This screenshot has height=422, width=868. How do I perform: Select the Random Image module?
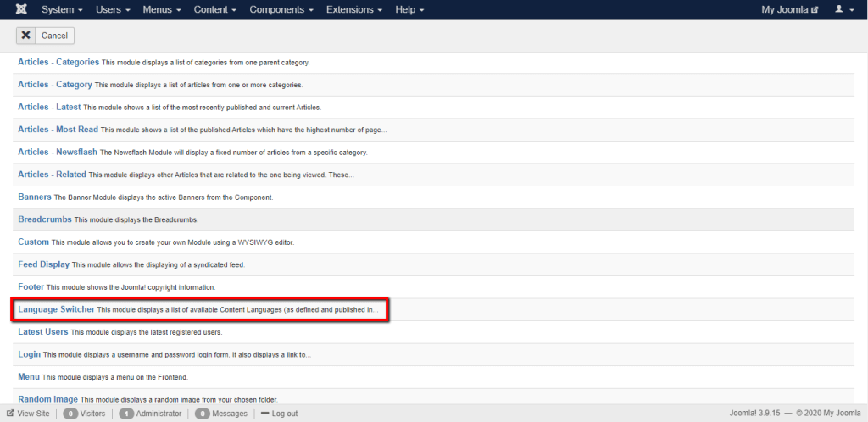click(48, 399)
